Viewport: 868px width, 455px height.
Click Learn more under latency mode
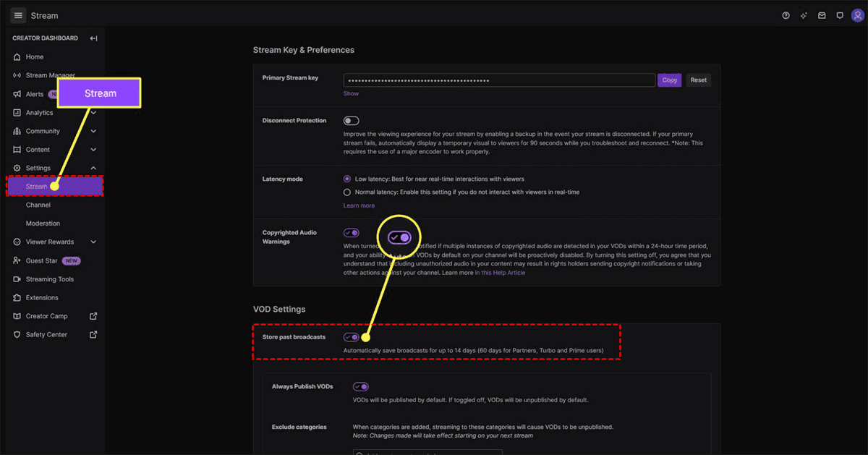click(359, 205)
